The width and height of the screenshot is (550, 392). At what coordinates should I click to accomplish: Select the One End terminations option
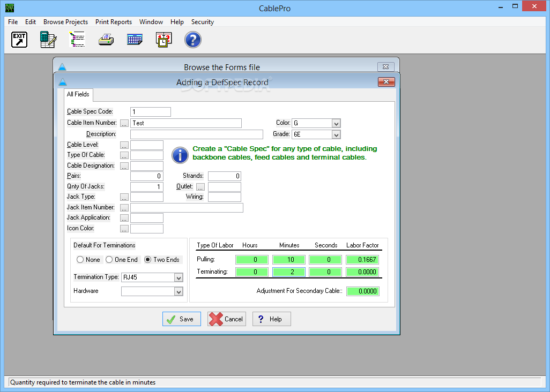click(x=109, y=260)
